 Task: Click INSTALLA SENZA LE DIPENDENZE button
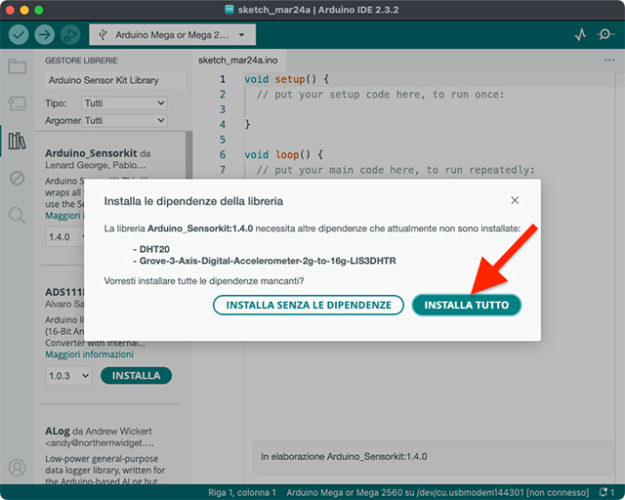coord(308,305)
